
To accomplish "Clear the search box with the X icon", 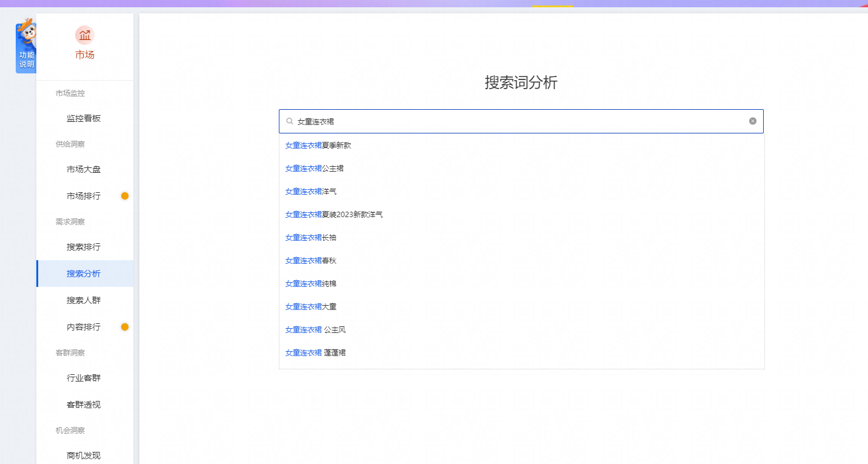I will (x=753, y=121).
